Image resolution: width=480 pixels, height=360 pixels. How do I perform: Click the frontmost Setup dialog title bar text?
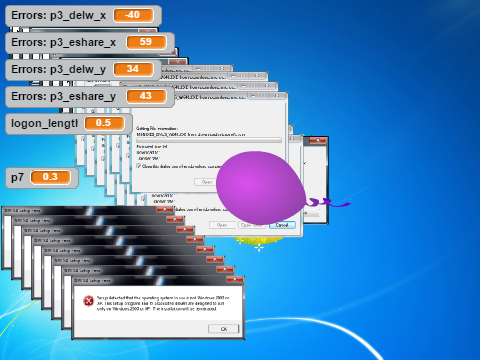coord(92,280)
